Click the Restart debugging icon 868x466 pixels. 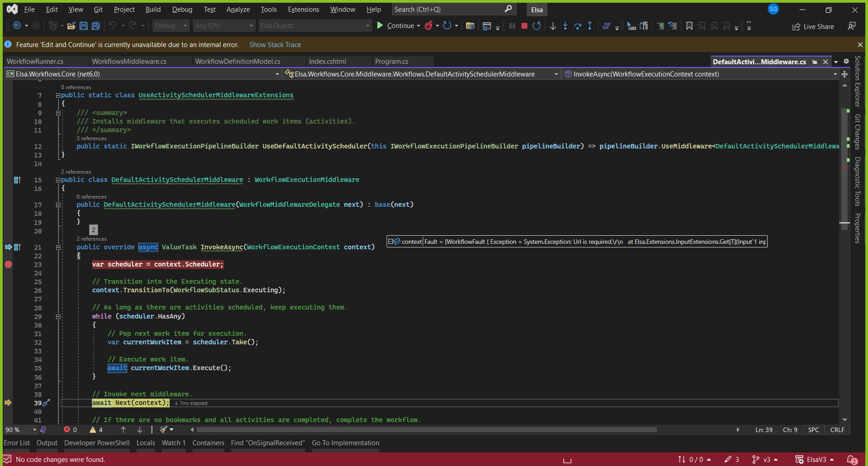click(537, 26)
